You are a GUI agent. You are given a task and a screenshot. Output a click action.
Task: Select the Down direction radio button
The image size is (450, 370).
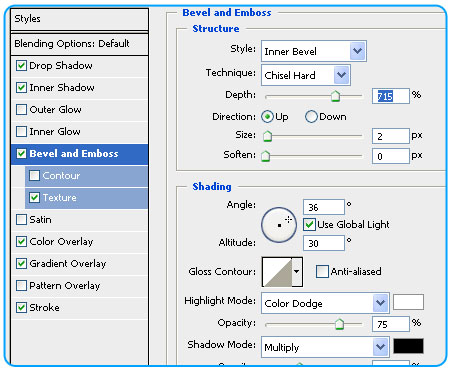click(311, 117)
